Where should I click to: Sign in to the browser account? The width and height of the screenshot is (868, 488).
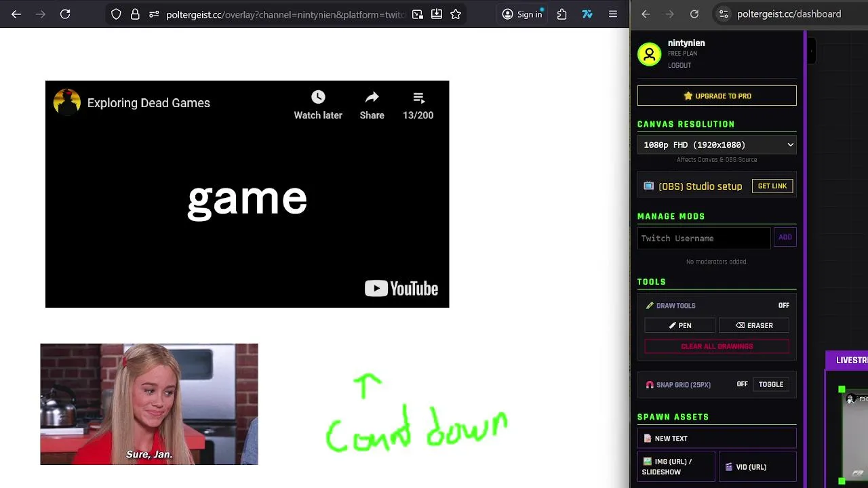(522, 14)
